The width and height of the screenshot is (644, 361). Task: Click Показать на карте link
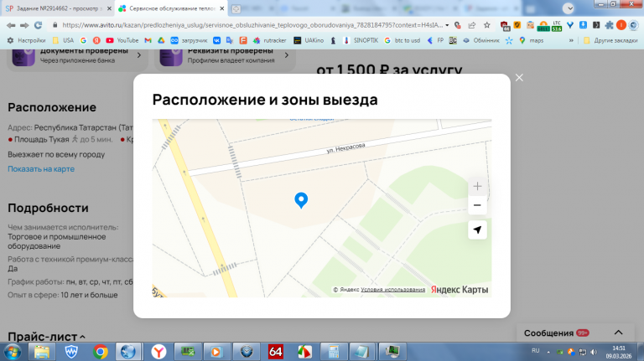[x=41, y=169]
